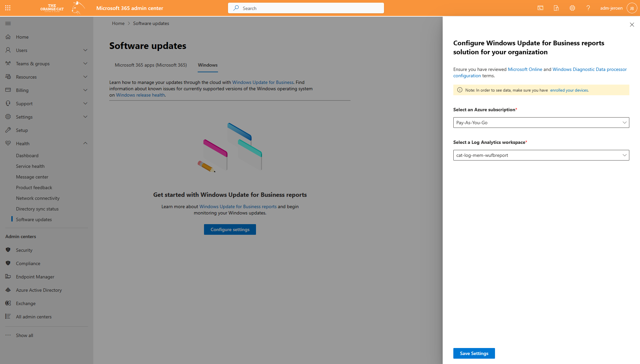Click Save Settings button
Screen dimensions: 640x364
[474, 353]
